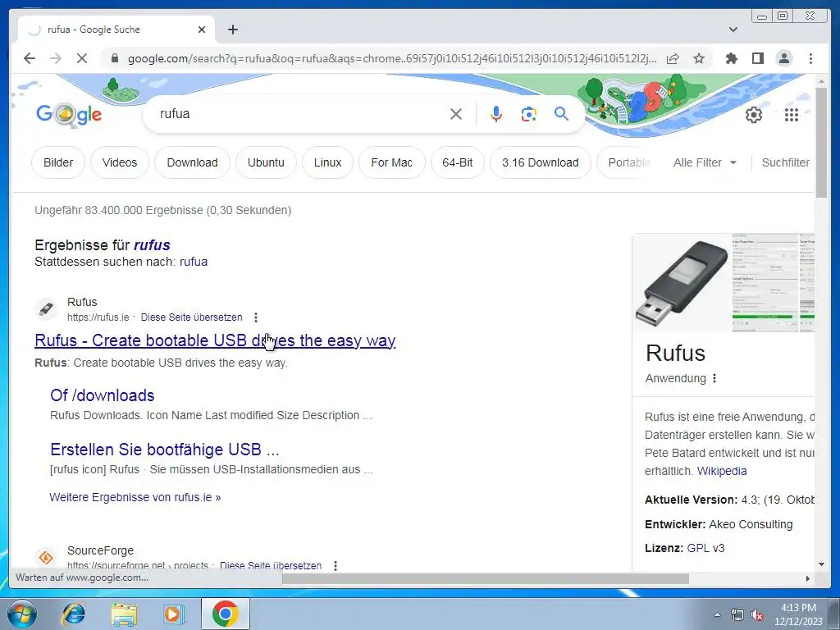Open the tab search chevron dropdown
This screenshot has width=840, height=630.
(733, 30)
